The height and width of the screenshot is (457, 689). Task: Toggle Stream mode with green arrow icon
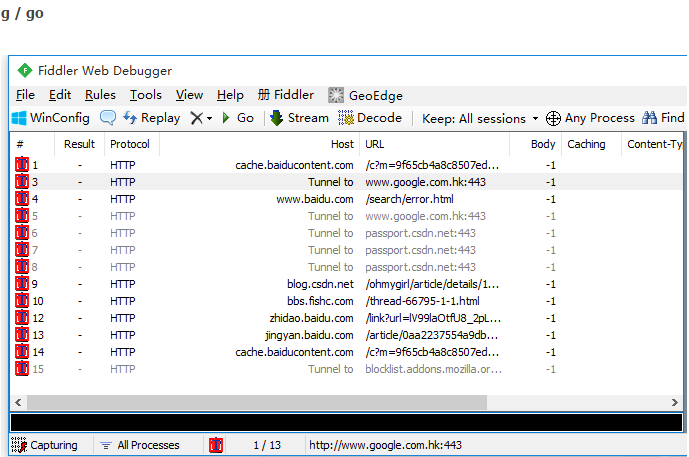pos(276,118)
